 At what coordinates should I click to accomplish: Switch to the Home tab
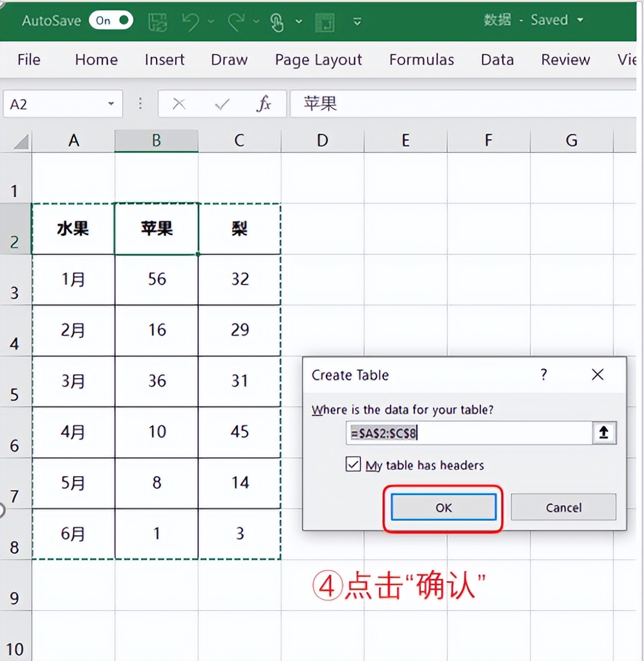96,59
